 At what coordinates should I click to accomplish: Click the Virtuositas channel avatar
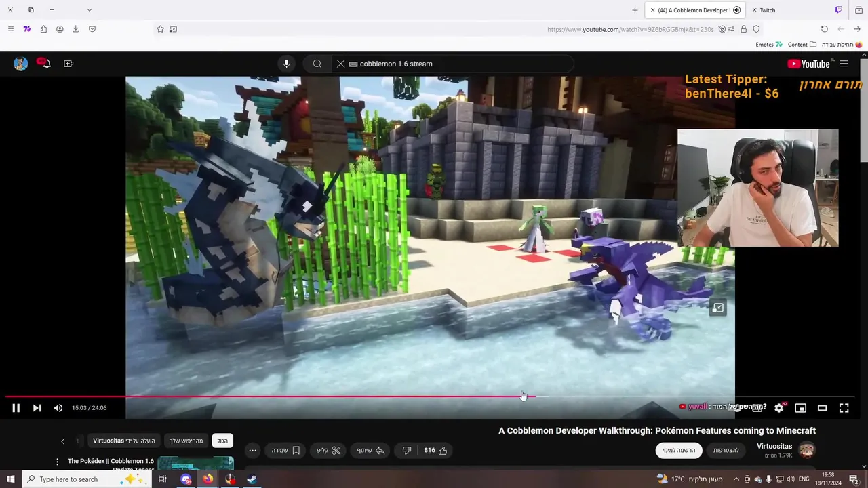[x=807, y=450]
